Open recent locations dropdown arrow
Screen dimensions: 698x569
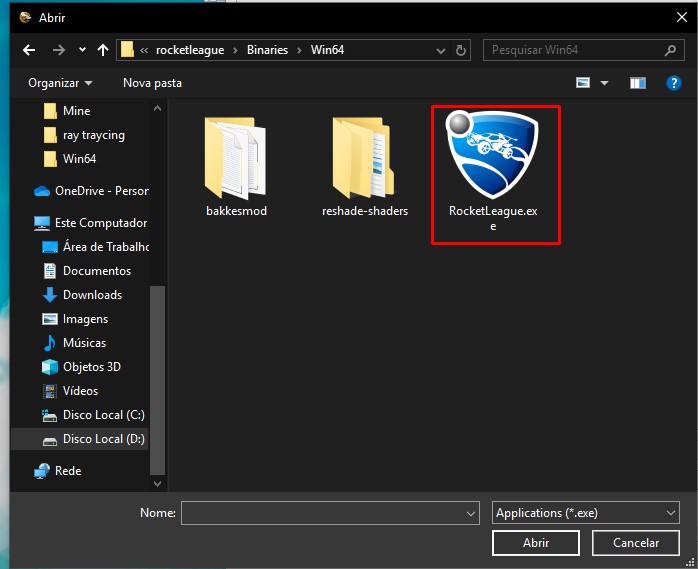[x=82, y=49]
